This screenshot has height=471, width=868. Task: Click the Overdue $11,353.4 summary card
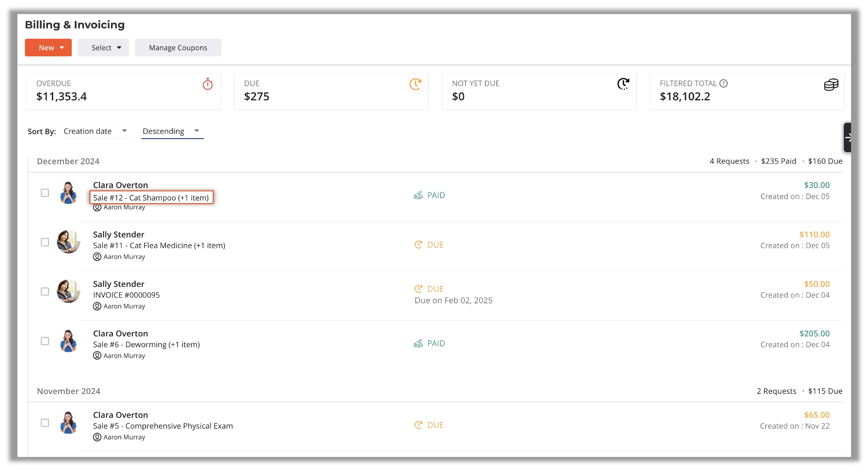pyautogui.click(x=123, y=91)
